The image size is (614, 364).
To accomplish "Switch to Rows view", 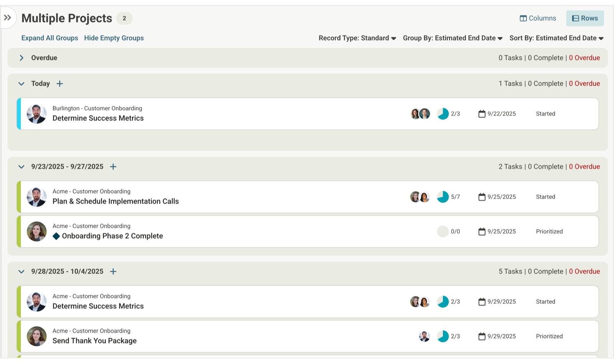I will point(585,18).
